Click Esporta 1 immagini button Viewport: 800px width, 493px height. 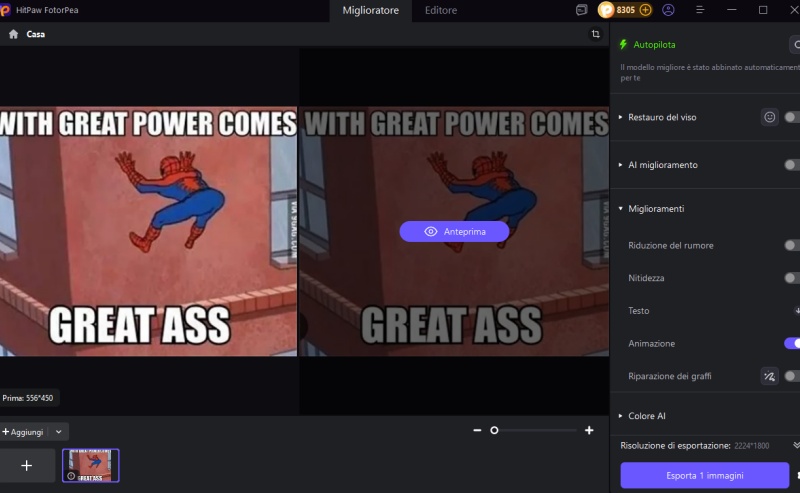pos(705,476)
